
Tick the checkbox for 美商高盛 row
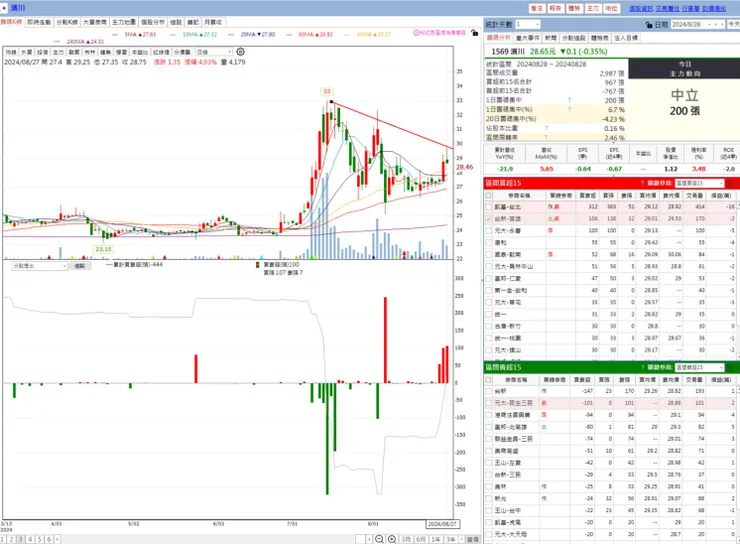click(x=488, y=451)
